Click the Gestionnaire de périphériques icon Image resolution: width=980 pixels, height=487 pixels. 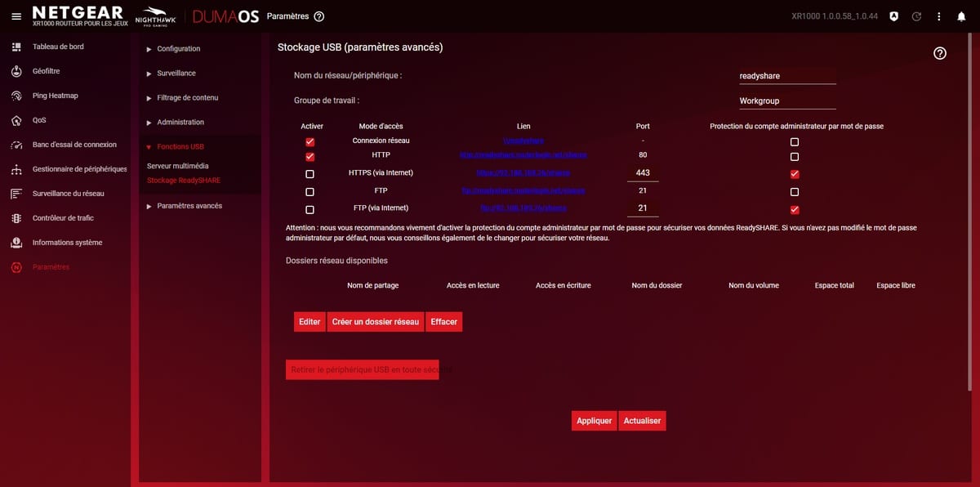click(16, 169)
